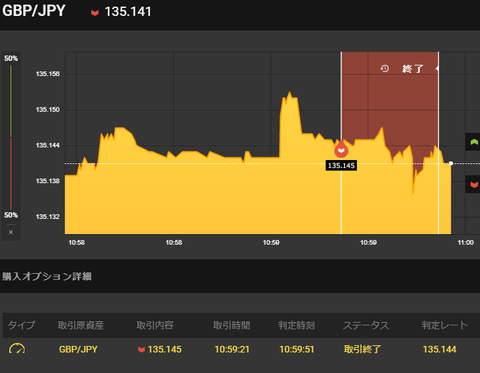Click the judgment rate 135.144
This screenshot has height=373, width=480.
pyautogui.click(x=440, y=349)
